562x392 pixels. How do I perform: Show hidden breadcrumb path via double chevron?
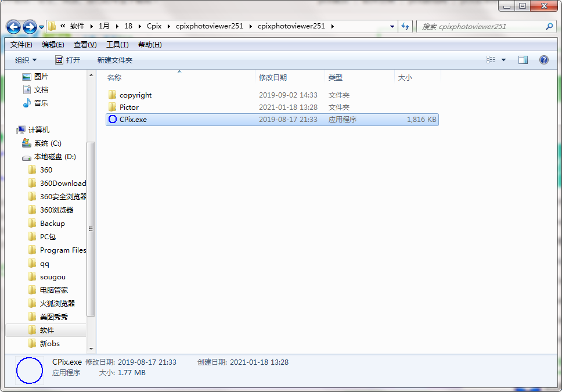(x=63, y=26)
